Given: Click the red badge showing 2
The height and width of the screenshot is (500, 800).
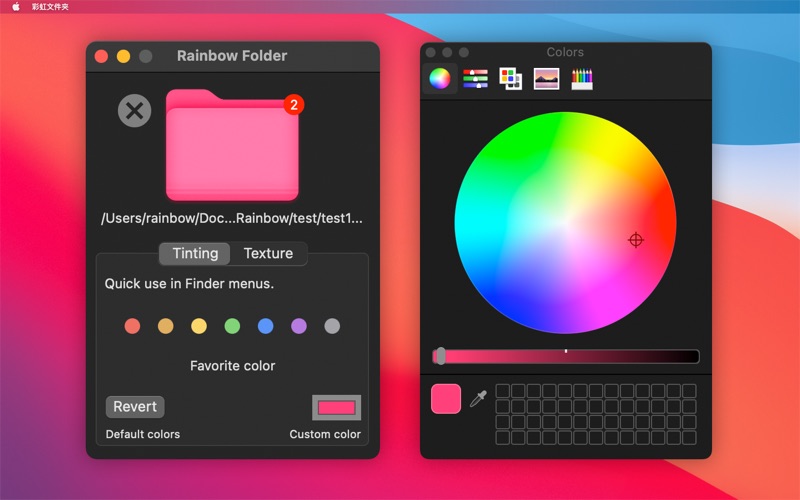Looking at the screenshot, I should (294, 105).
